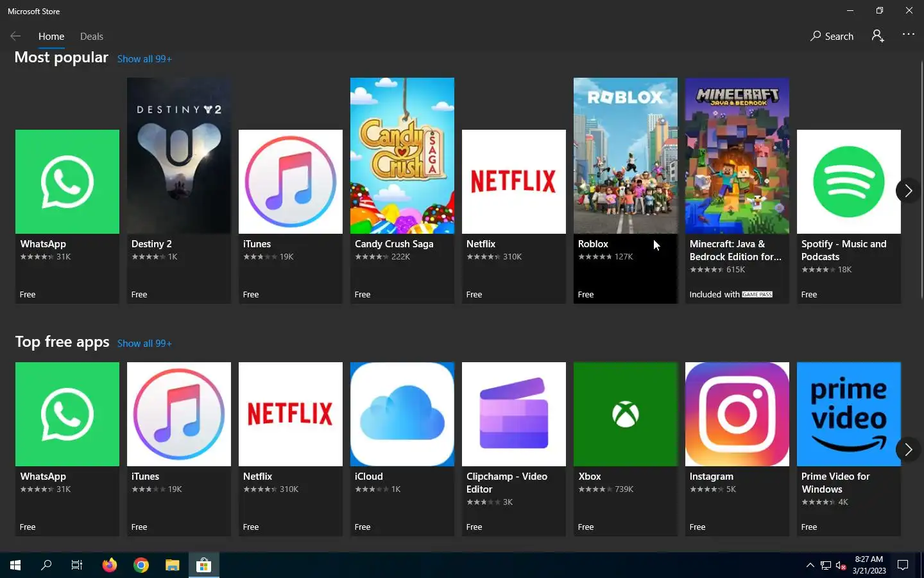924x578 pixels.
Task: Open the Minecraft Java & Bedrock artwork
Action: pyautogui.click(x=737, y=155)
